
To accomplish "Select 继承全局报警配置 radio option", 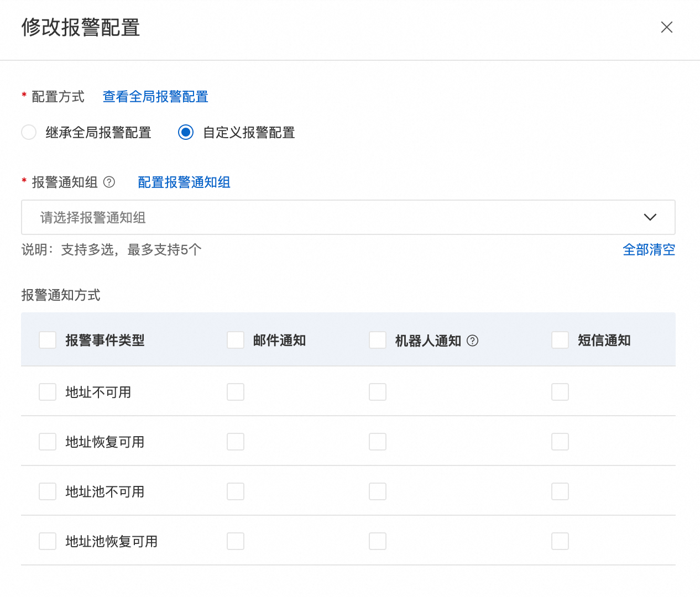I will pos(29,133).
